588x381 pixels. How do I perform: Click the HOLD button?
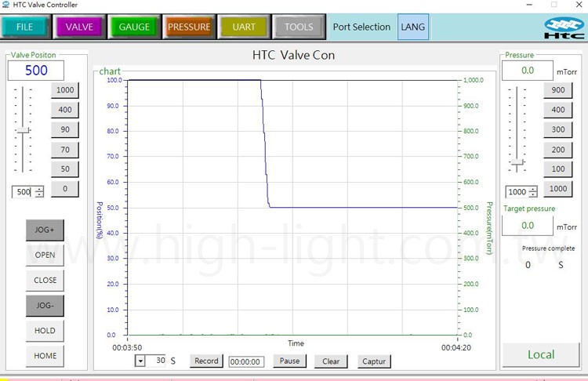[45, 331]
